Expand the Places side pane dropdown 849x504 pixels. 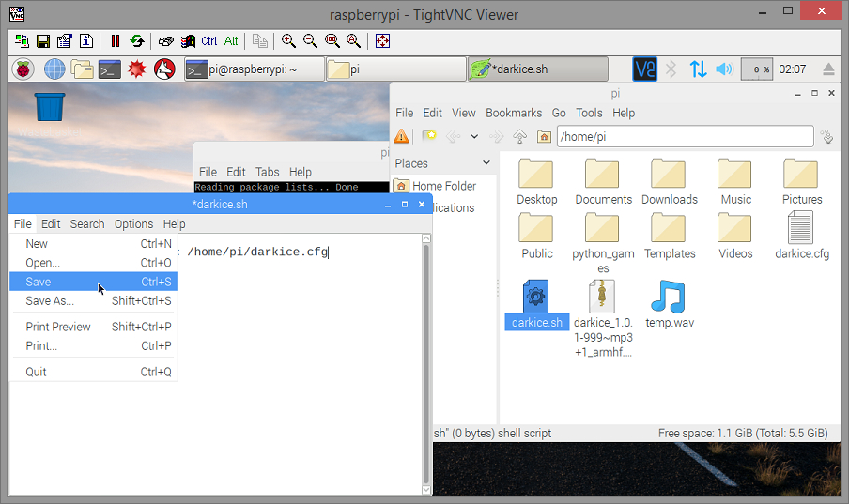(x=486, y=163)
